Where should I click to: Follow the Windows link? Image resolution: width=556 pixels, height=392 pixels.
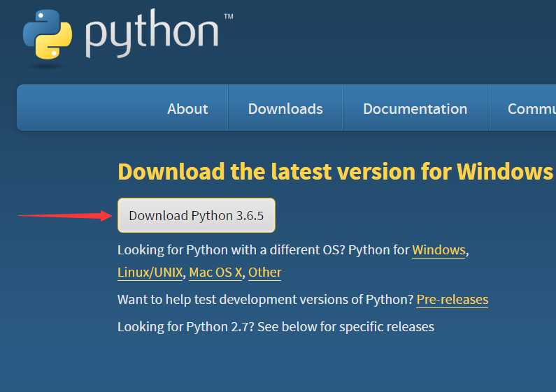tap(439, 250)
